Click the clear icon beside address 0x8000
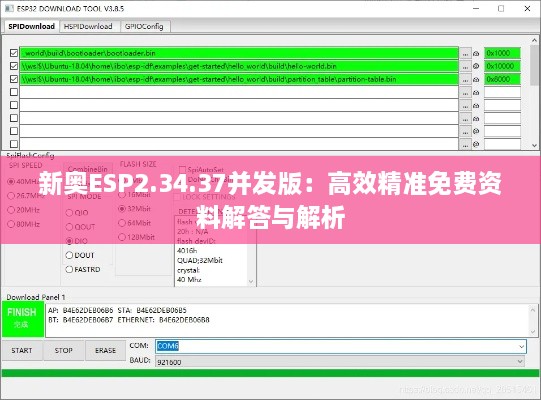This screenshot has height=400, width=541. [x=476, y=79]
